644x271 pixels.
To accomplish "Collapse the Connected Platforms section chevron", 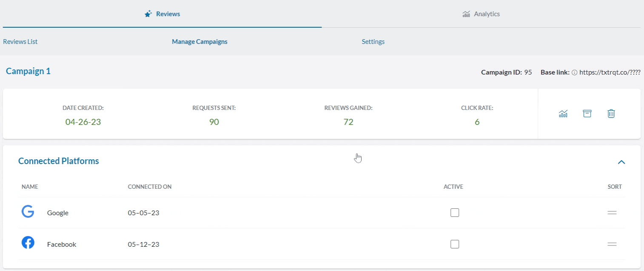I will pyautogui.click(x=621, y=162).
